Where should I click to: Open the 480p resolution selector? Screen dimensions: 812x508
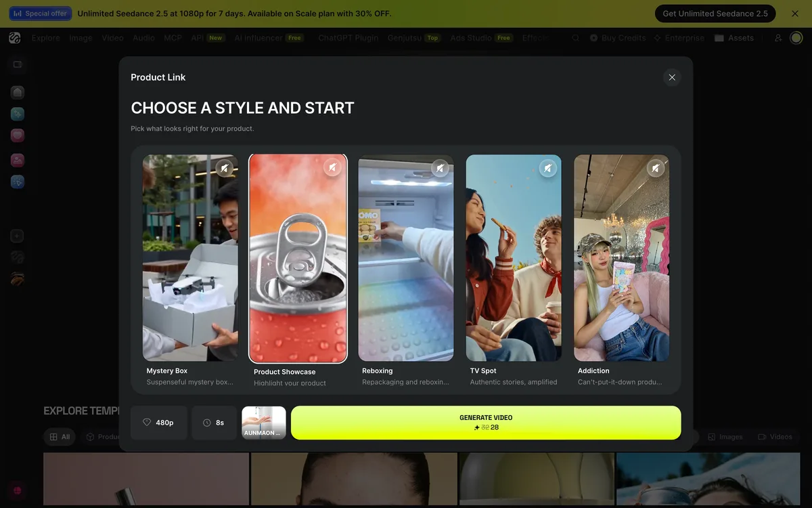tap(159, 423)
